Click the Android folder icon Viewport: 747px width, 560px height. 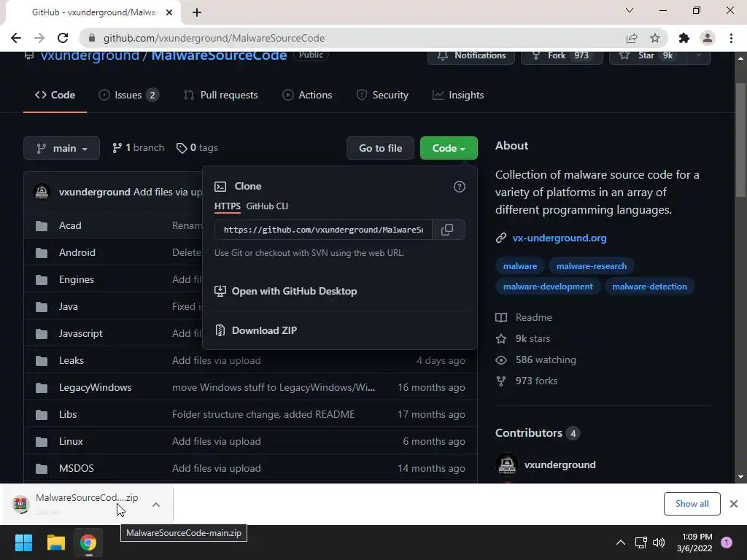pos(42,253)
